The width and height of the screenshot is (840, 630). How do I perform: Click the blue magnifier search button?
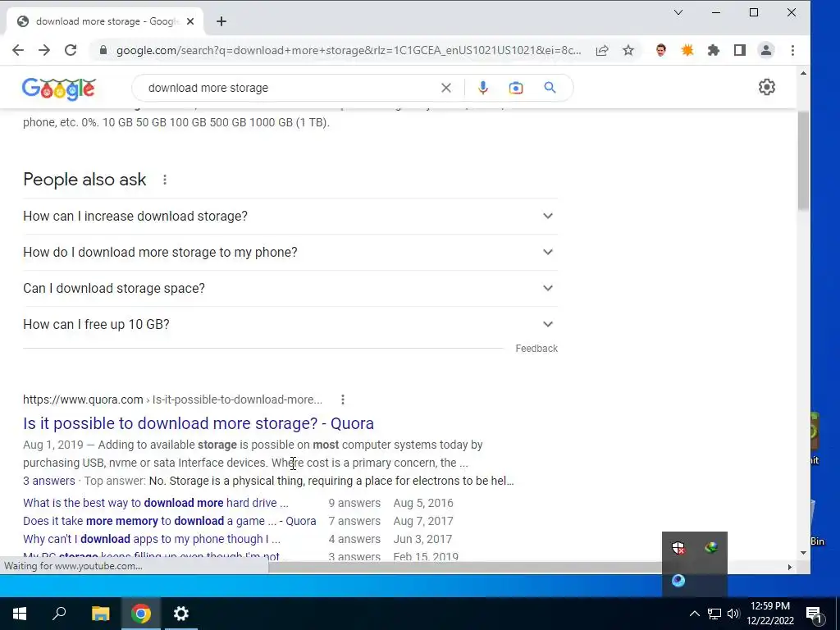pyautogui.click(x=550, y=87)
